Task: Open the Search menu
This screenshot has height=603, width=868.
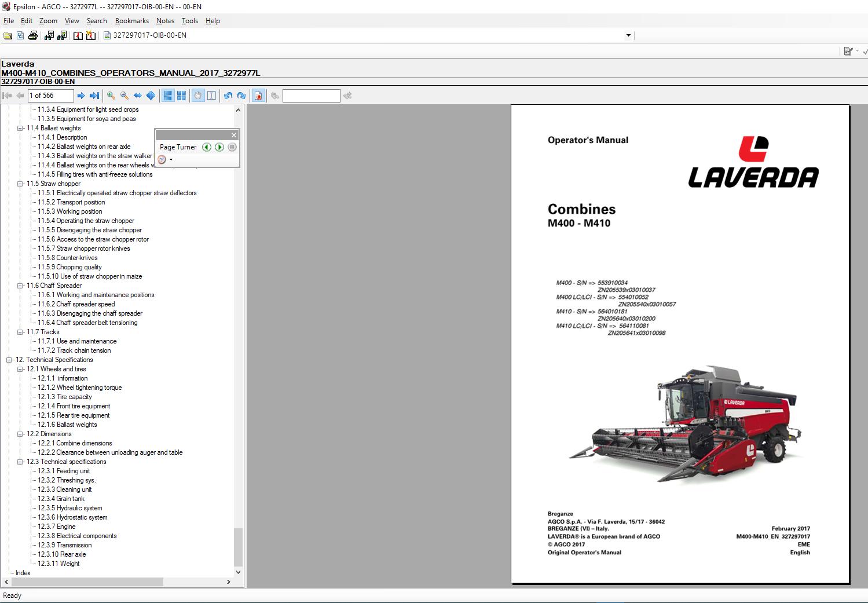Action: [97, 21]
